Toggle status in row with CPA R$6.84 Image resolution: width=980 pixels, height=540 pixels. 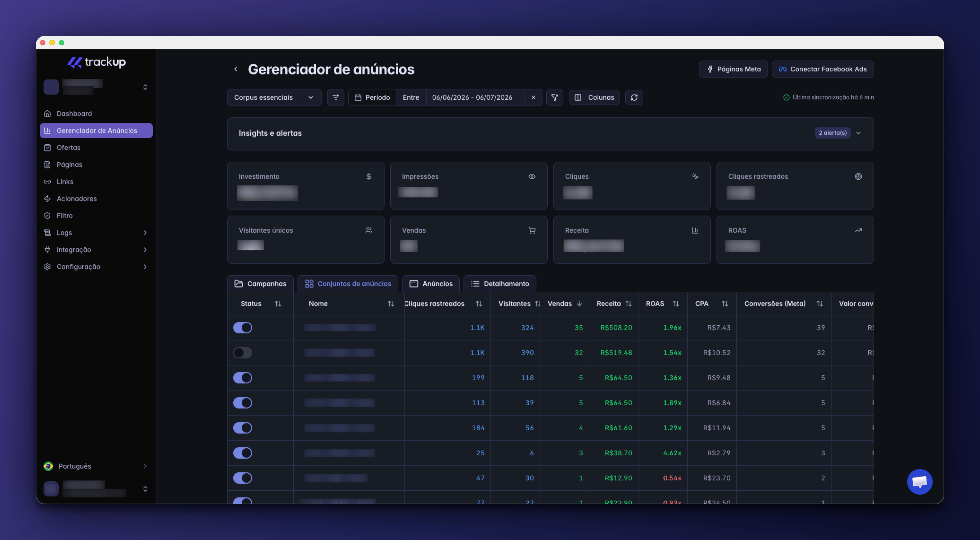click(243, 403)
